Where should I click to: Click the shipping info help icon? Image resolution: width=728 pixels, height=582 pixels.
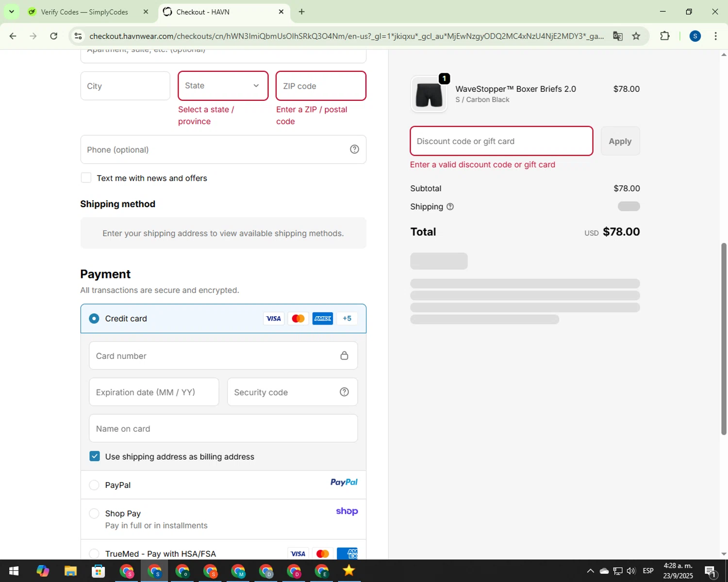[x=450, y=207]
